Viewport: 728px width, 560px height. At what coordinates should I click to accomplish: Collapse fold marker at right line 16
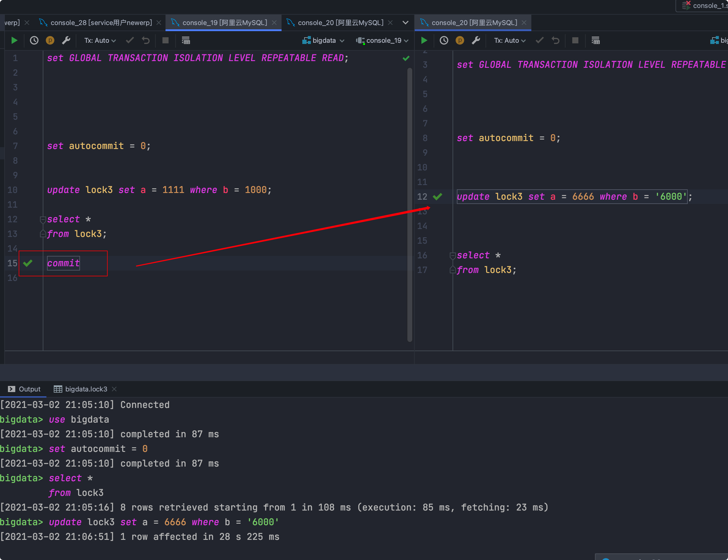coord(452,256)
